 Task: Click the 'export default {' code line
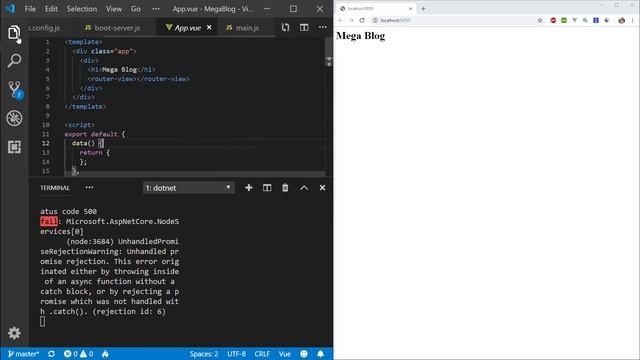(x=95, y=134)
